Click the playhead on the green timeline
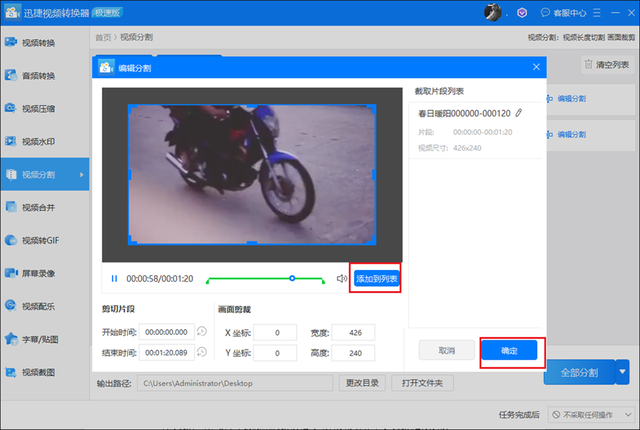 292,278
